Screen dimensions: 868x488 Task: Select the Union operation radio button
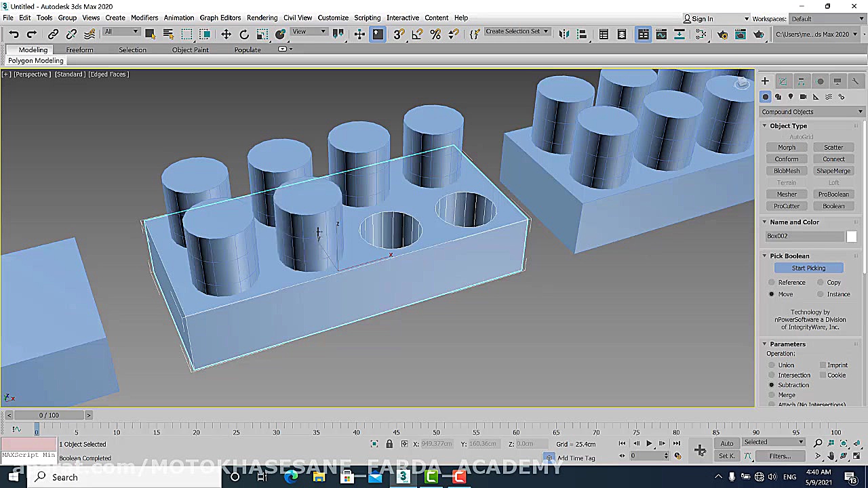772,365
